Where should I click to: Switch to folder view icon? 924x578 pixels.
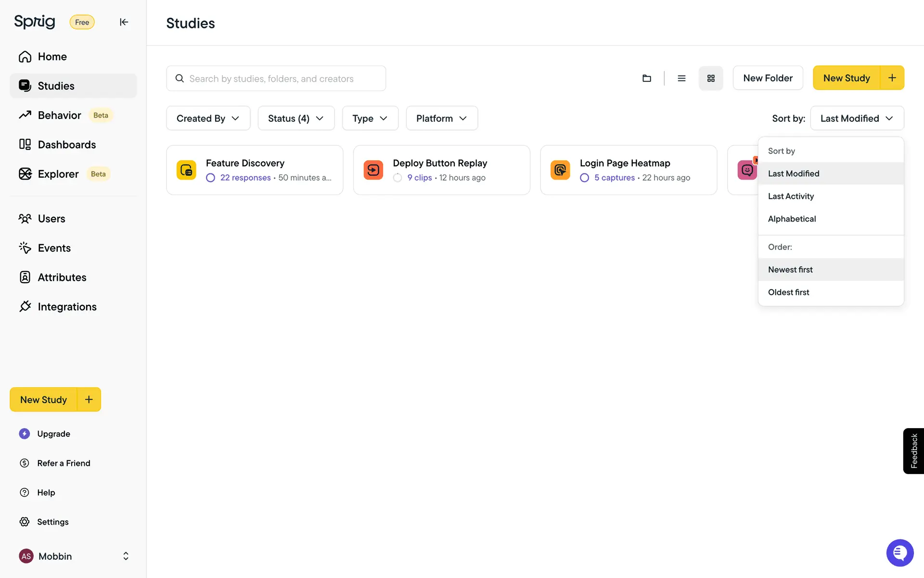pos(647,78)
